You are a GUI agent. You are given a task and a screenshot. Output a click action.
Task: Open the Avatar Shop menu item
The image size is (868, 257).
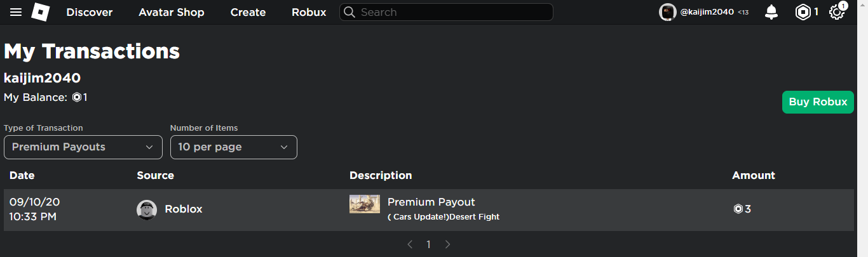coord(172,12)
